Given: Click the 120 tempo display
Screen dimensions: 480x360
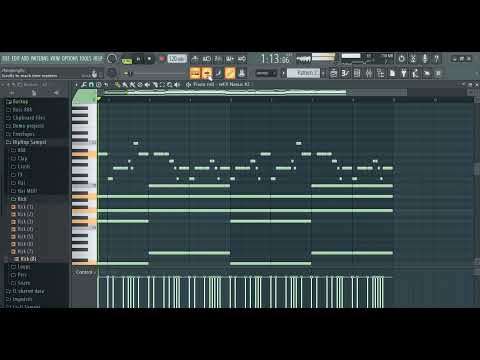Looking at the screenshot, I should [177, 59].
